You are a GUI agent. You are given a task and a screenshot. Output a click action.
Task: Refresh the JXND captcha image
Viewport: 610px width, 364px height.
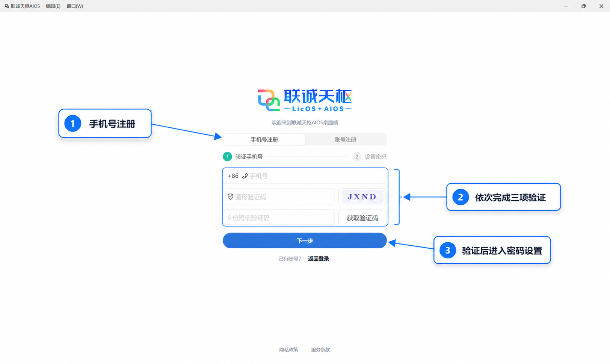362,197
